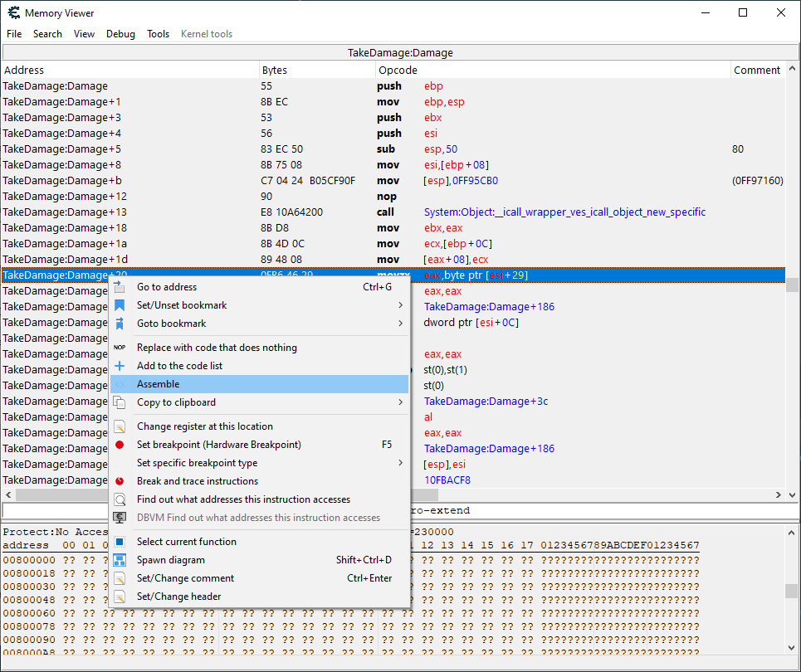This screenshot has width=801, height=672.
Task: Choose Select current function
Action: 260,542
